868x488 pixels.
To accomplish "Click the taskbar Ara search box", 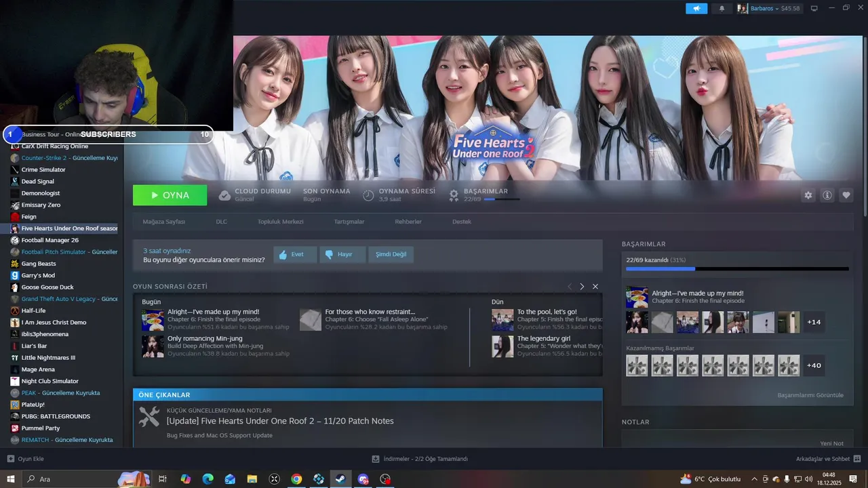I will coord(87,479).
